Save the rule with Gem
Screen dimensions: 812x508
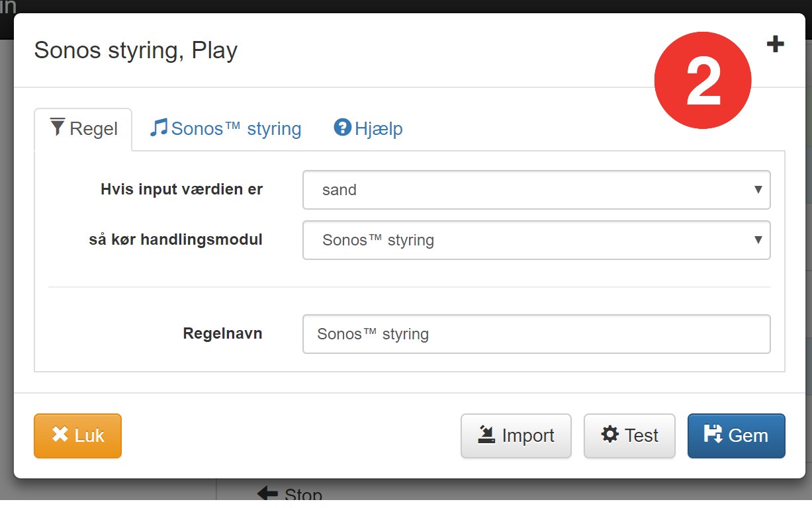[737, 435]
